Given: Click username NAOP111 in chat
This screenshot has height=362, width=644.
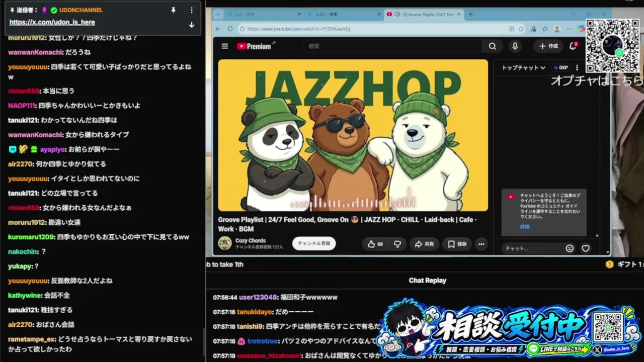Looking at the screenshot, I should point(22,106).
